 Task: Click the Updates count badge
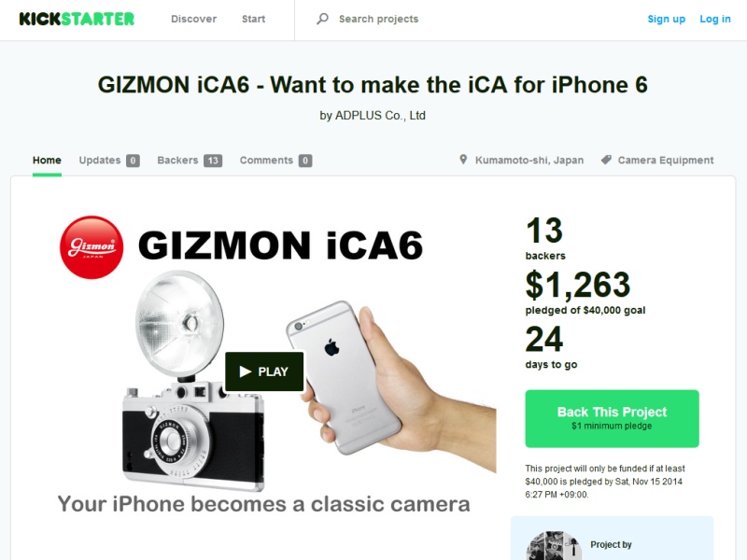[133, 161]
